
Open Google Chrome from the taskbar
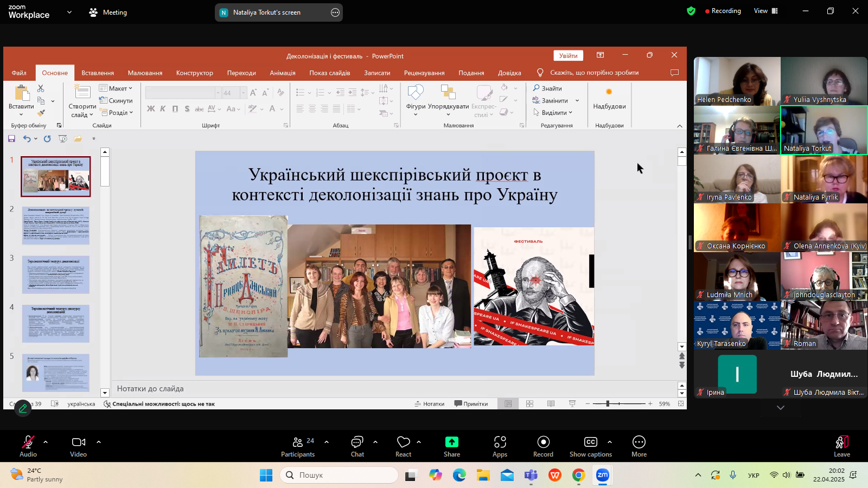[578, 476]
